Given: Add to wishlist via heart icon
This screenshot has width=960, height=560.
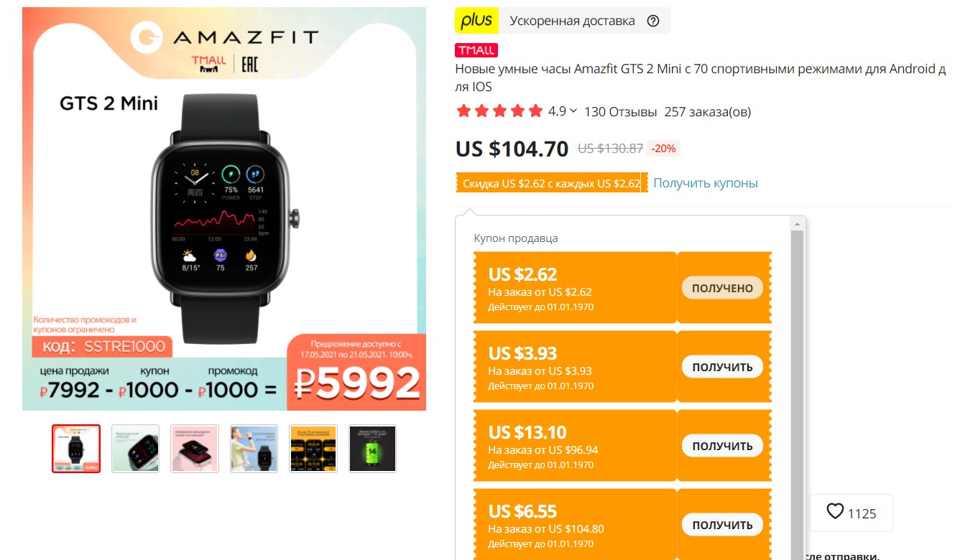Looking at the screenshot, I should 835,512.
